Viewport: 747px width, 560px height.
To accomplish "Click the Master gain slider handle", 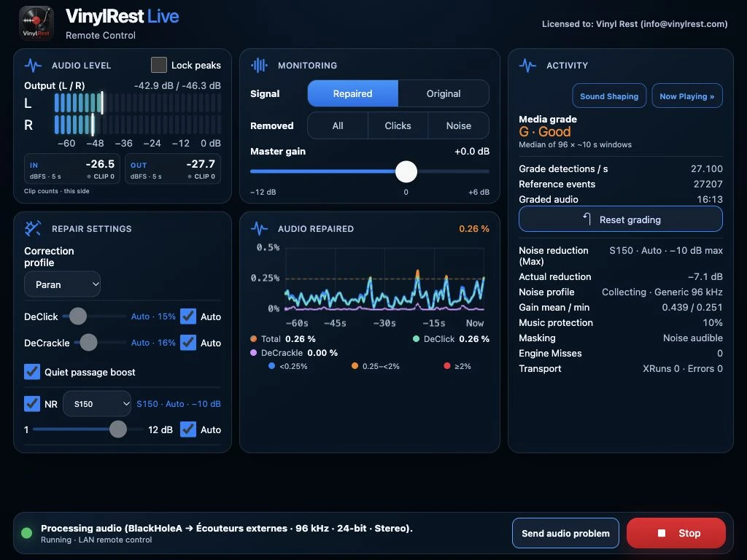I will tap(406, 171).
